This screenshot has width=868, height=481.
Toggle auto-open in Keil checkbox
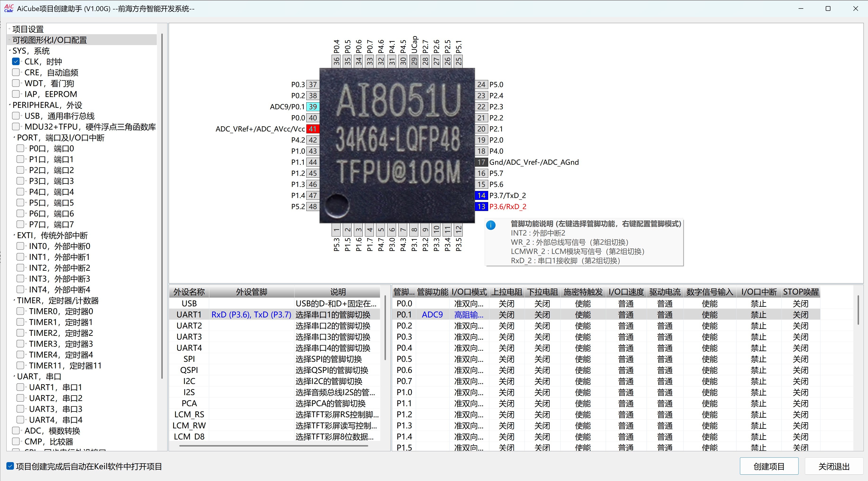tap(10, 466)
